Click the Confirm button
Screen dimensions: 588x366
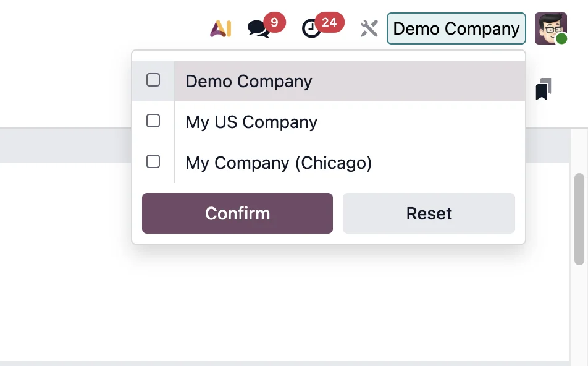pyautogui.click(x=237, y=213)
